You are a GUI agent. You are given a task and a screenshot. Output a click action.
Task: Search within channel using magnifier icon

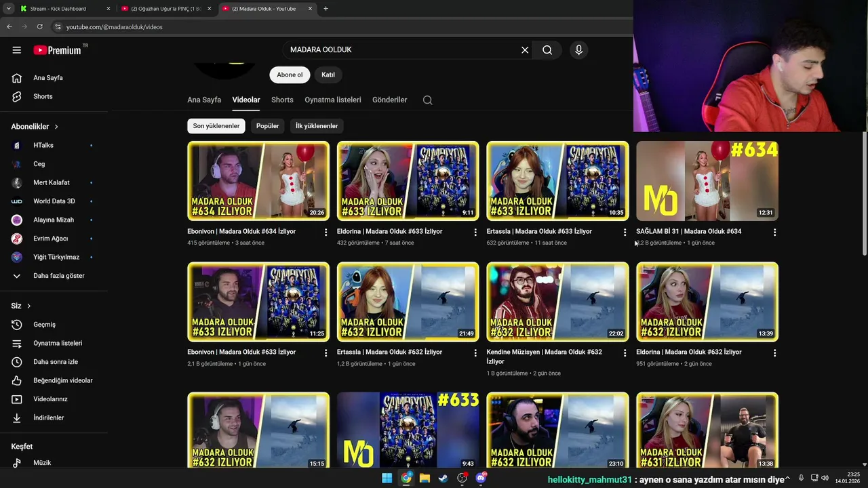coord(427,100)
